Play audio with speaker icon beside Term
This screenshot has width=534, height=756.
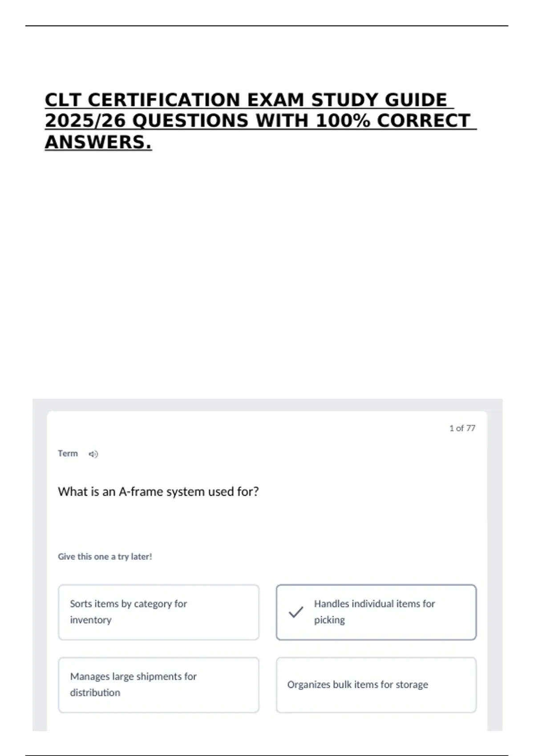(x=93, y=454)
